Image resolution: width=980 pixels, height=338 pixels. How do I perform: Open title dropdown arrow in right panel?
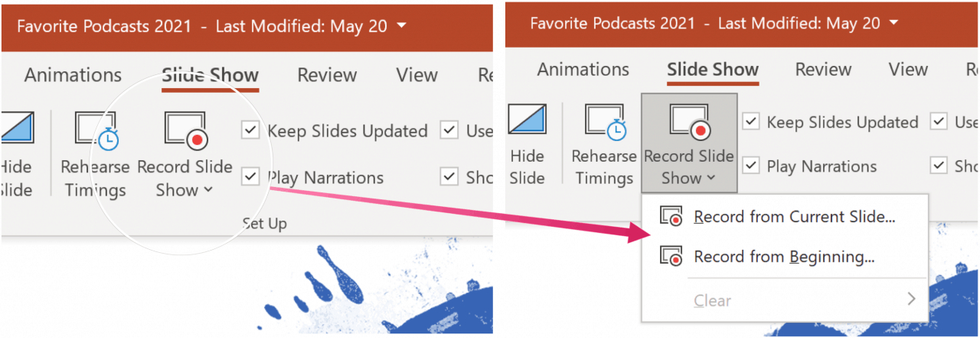[x=895, y=24]
